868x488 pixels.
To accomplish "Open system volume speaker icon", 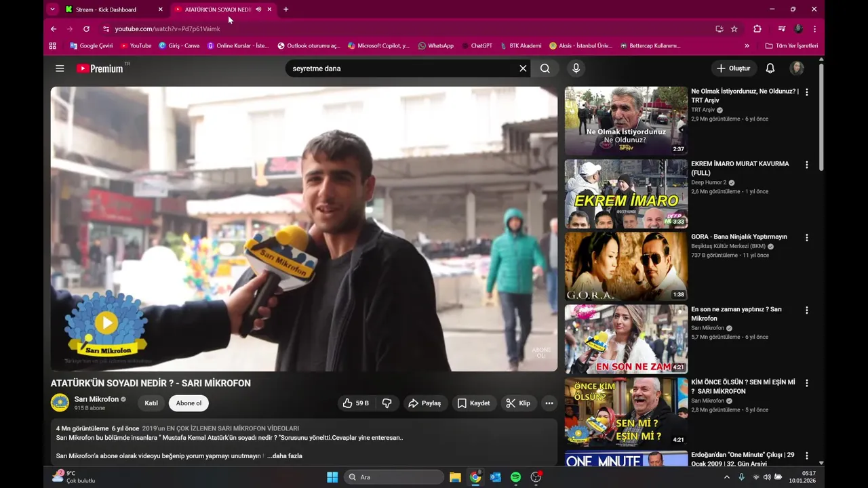I will (x=767, y=477).
